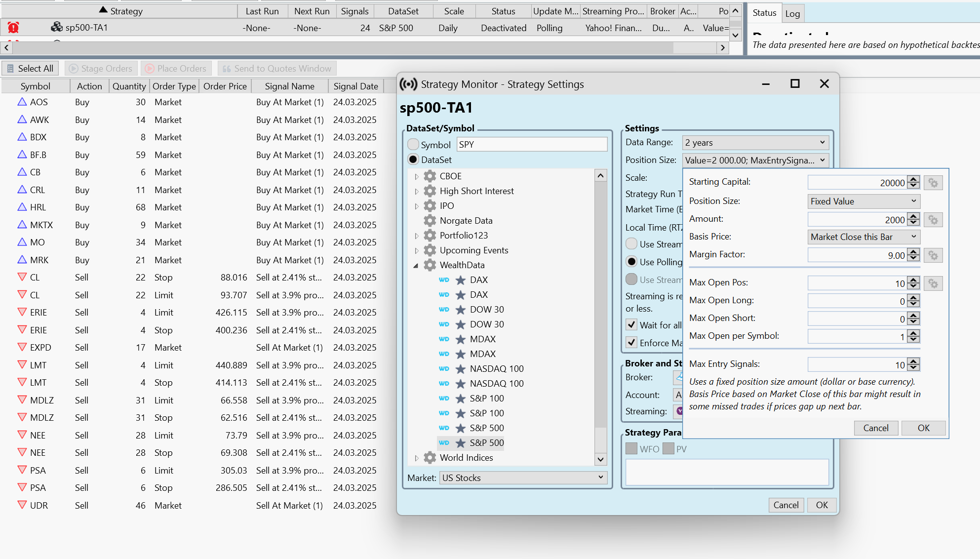Open the Data Range dropdown

point(755,143)
